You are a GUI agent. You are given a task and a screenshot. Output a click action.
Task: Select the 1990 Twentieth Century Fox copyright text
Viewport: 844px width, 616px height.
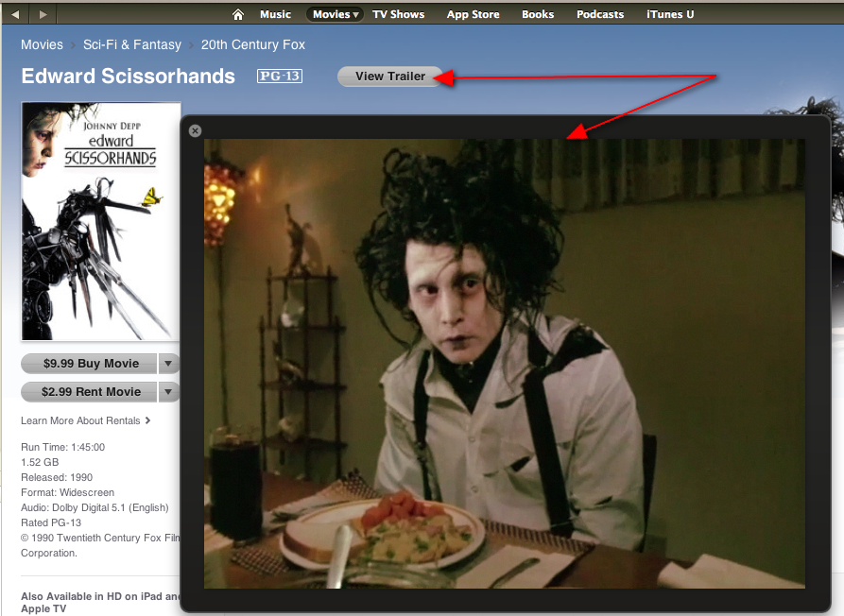point(100,545)
